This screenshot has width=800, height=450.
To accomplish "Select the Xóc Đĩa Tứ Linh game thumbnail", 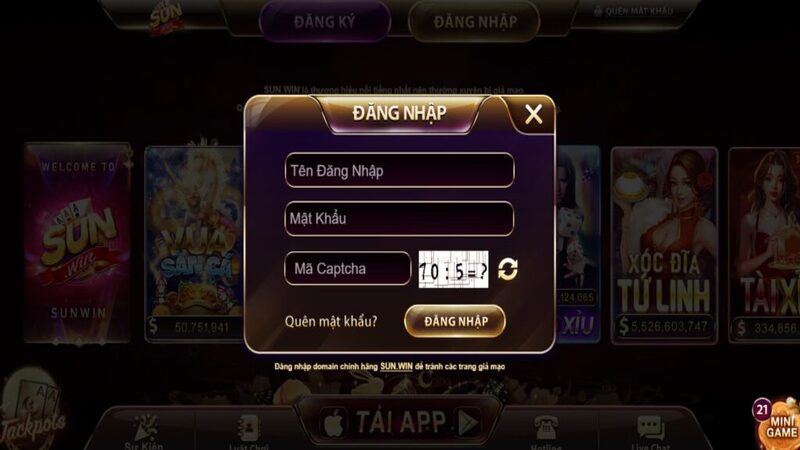I will coord(664,245).
